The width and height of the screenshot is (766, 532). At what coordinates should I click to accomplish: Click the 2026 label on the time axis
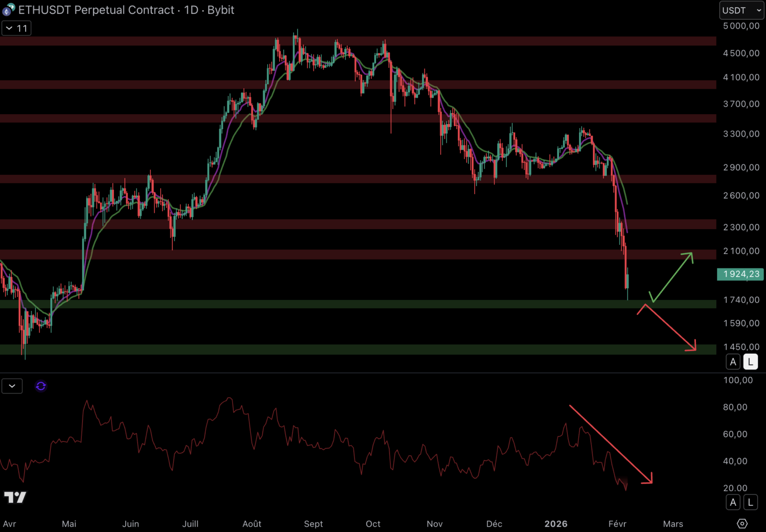pyautogui.click(x=556, y=524)
